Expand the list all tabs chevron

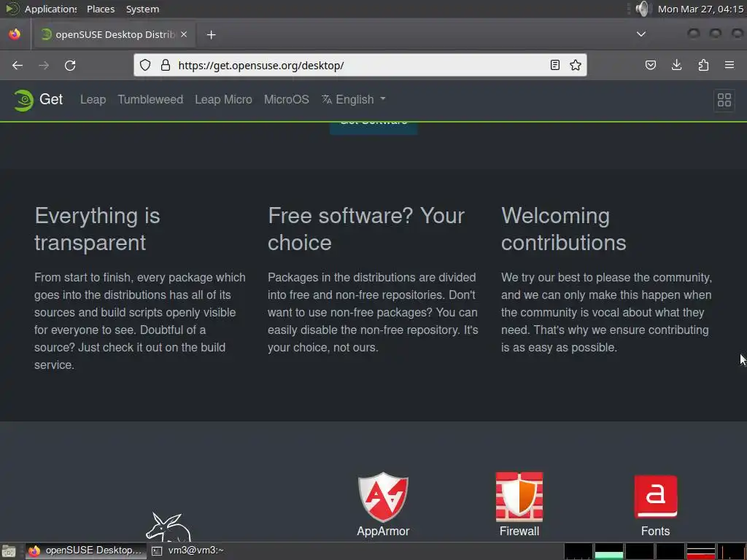[641, 34]
